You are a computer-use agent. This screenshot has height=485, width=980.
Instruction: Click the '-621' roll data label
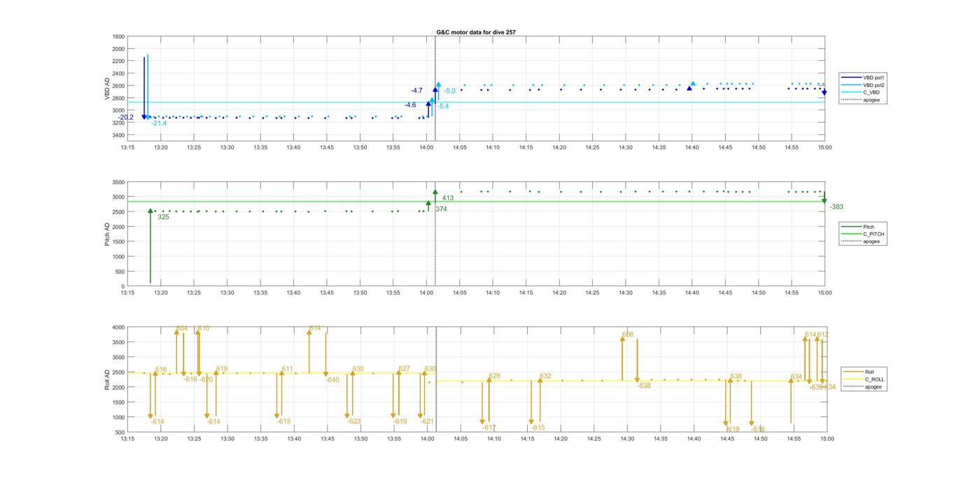click(427, 421)
